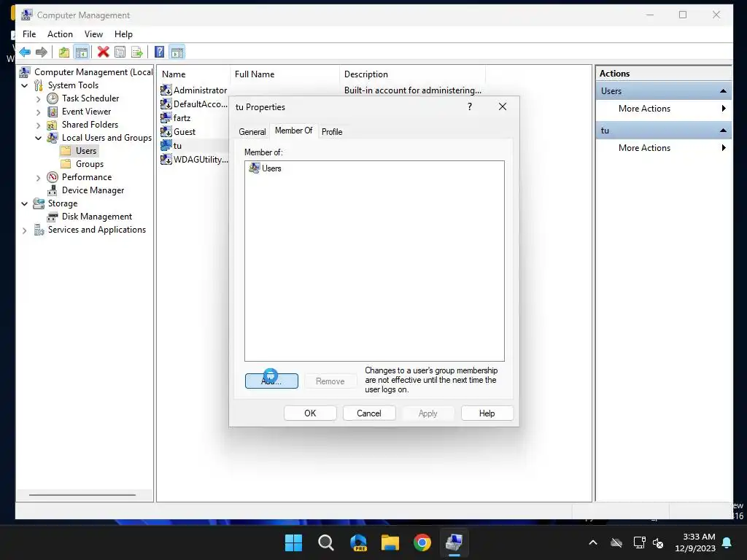Select Administrator user icon in list
The image size is (747, 560).
pyautogui.click(x=166, y=90)
